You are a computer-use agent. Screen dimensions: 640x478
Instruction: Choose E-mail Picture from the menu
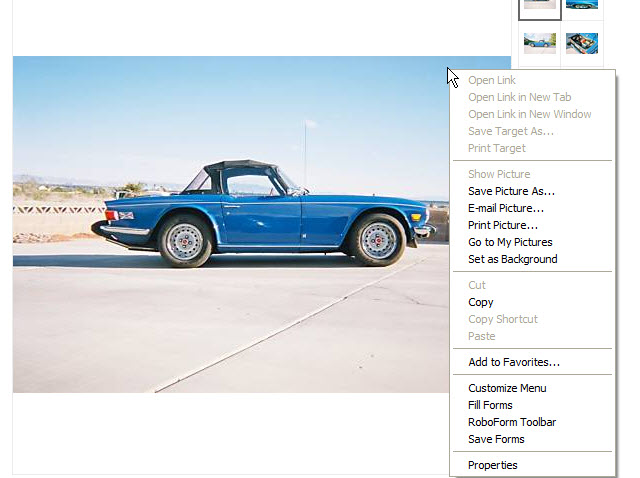click(x=506, y=208)
